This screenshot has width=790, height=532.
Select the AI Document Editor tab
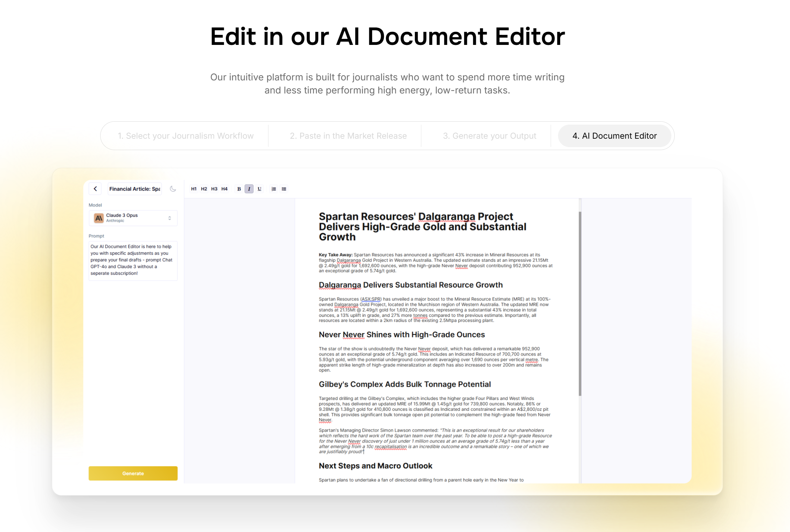pyautogui.click(x=615, y=136)
